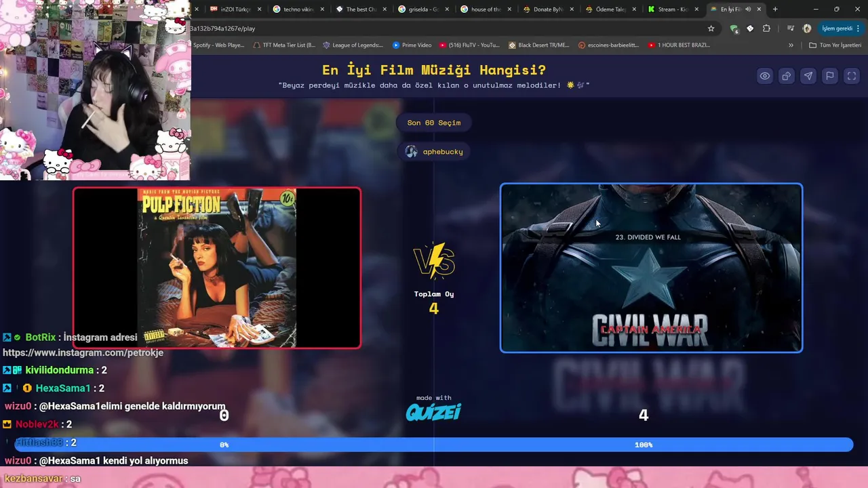Click the rotate/copy icon in Quizei header
Screen dimensions: 868x488
(x=786, y=76)
